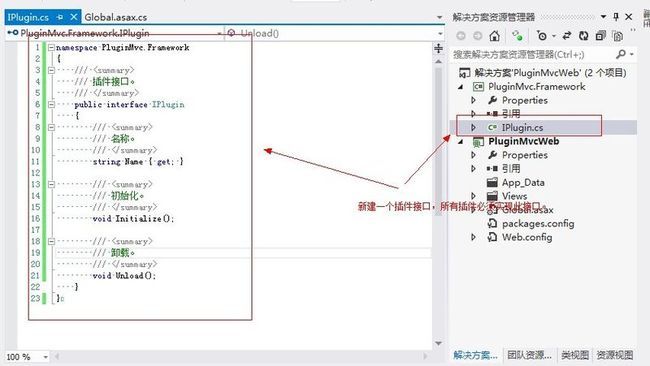650x366 pixels.
Task: Select solution 'PluginMvcWeb' root node
Action: coord(543,73)
